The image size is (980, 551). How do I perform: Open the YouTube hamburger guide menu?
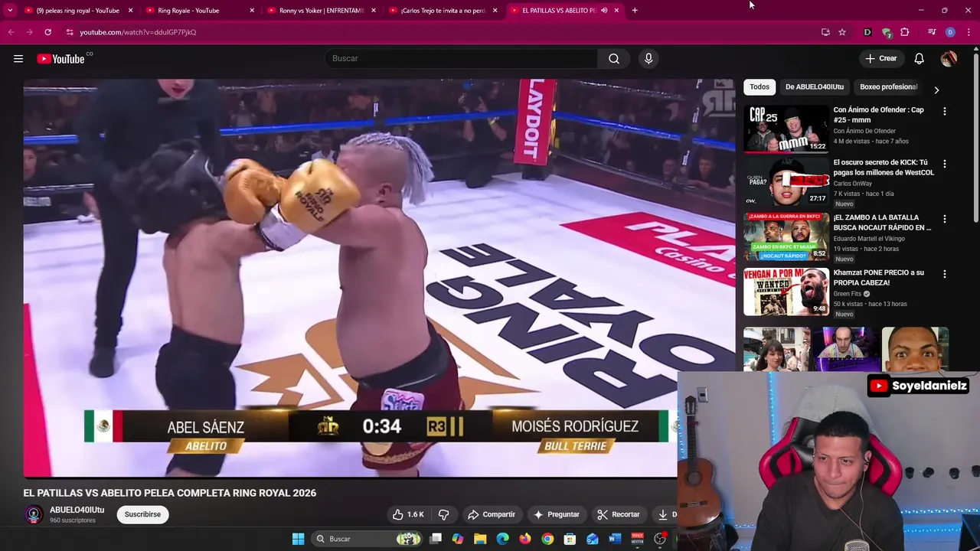click(x=18, y=59)
